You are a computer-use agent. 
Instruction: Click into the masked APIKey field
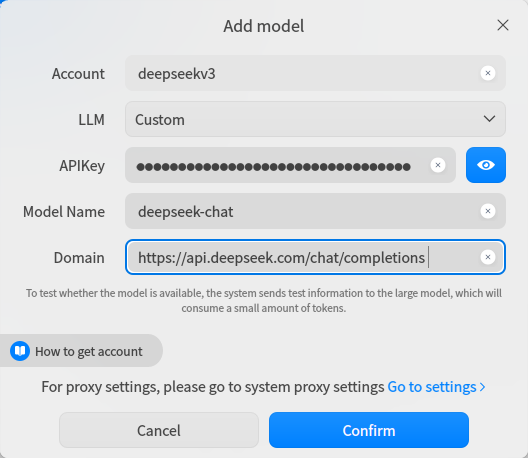click(290, 165)
